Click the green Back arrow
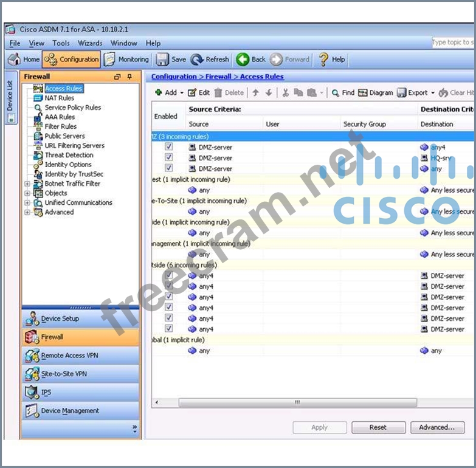Screen dimensions: 476x468 pos(243,60)
